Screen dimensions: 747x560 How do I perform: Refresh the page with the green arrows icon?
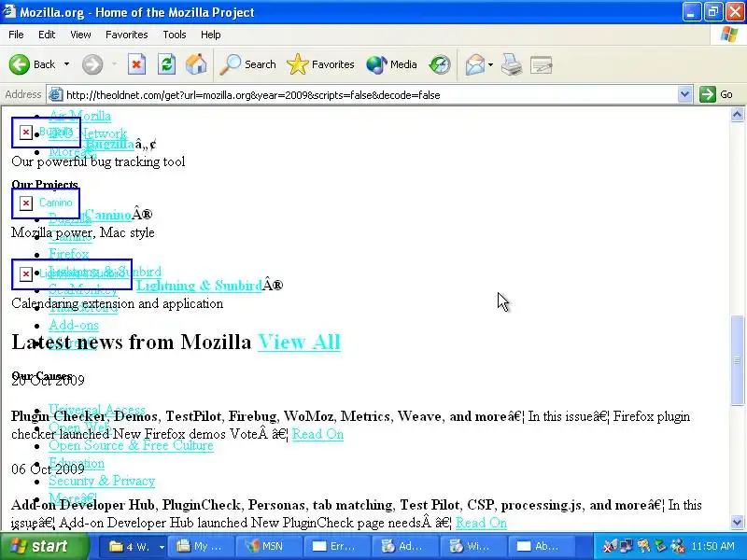point(166,64)
